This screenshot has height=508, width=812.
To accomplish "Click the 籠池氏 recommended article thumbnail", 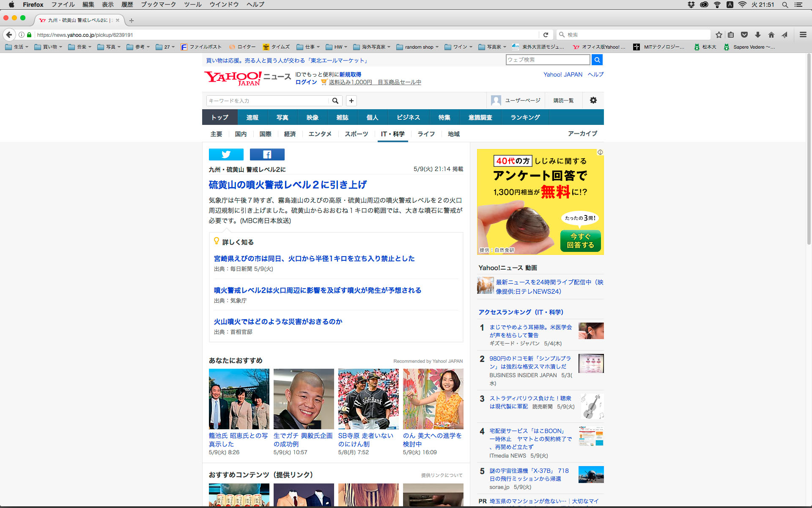I will point(239,399).
